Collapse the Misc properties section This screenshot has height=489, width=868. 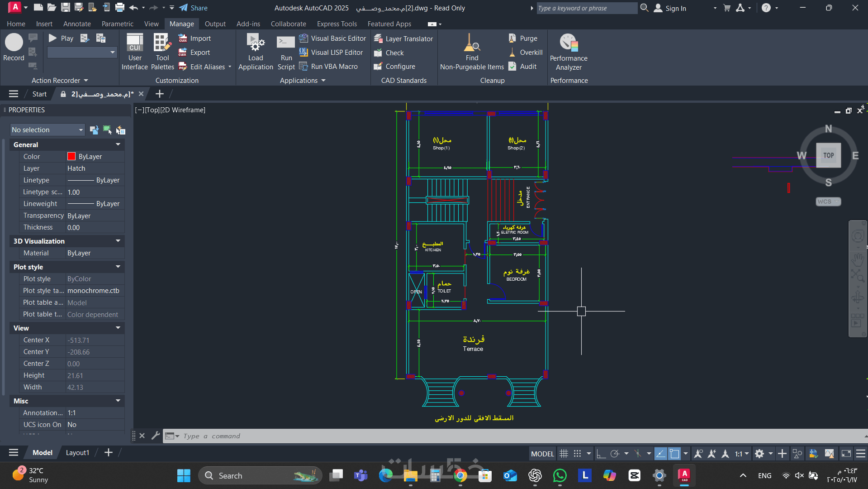(118, 401)
